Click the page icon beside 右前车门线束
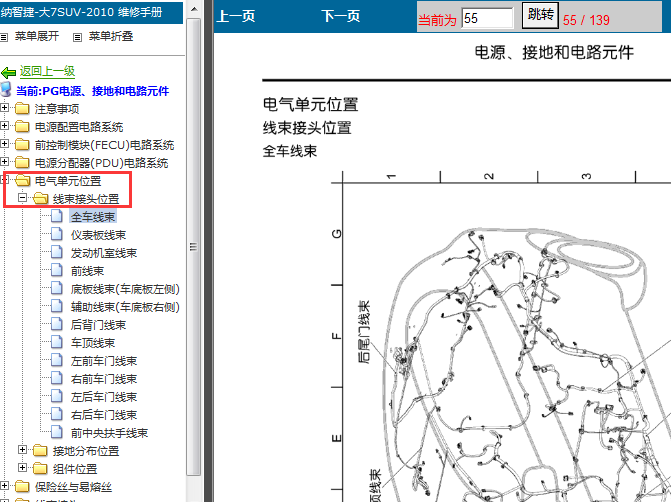671x502 pixels. tap(57, 378)
